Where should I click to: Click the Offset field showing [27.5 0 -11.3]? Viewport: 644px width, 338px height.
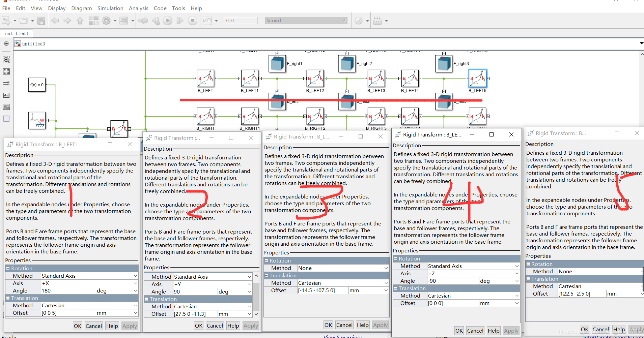pyautogui.click(x=195, y=314)
